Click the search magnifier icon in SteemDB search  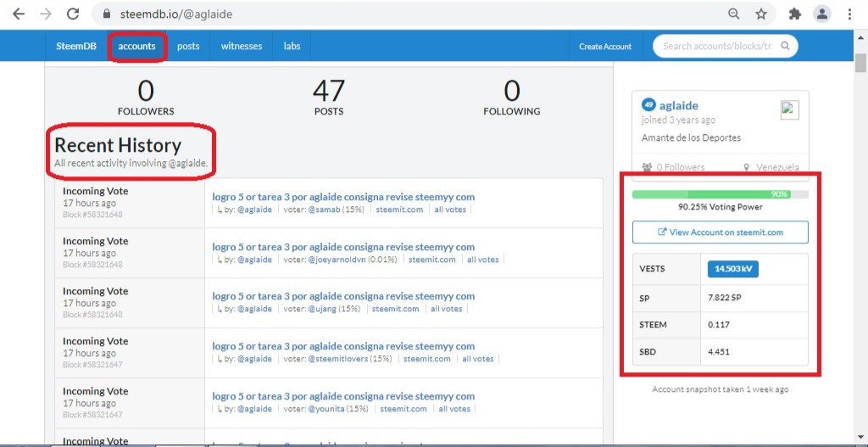coord(785,46)
